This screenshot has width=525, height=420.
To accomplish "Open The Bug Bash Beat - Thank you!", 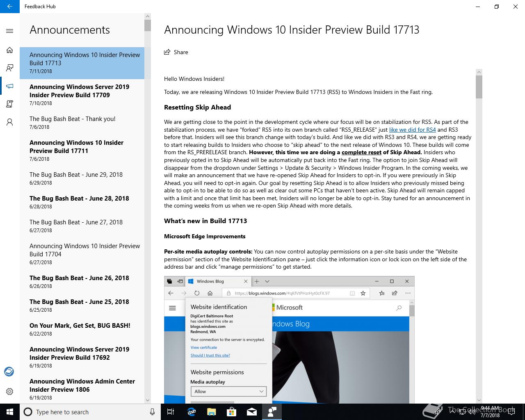I will 82,123.
